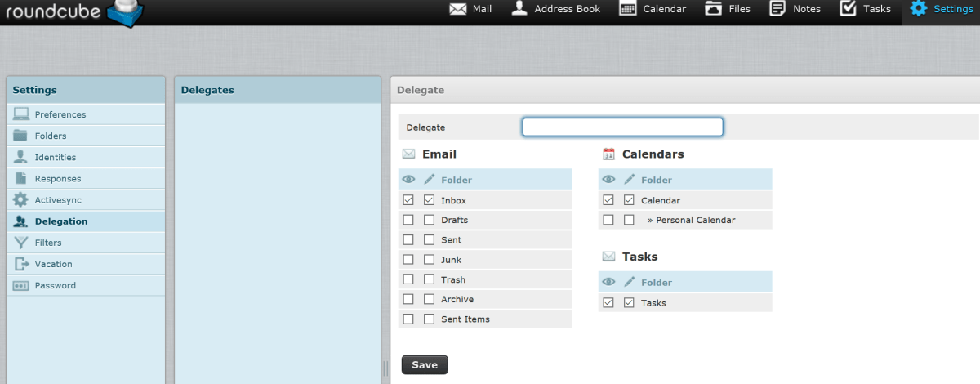Click the Settings gear icon
980x384 pixels.
pyautogui.click(x=919, y=9)
